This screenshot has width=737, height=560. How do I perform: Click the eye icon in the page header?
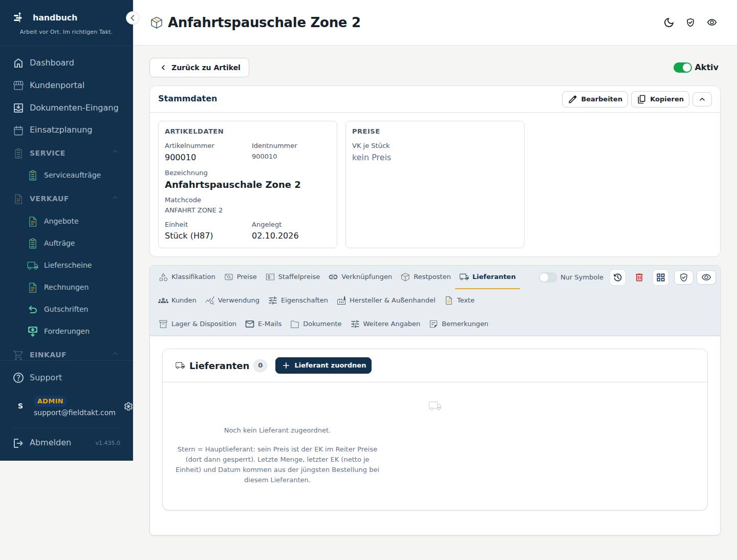click(x=712, y=23)
